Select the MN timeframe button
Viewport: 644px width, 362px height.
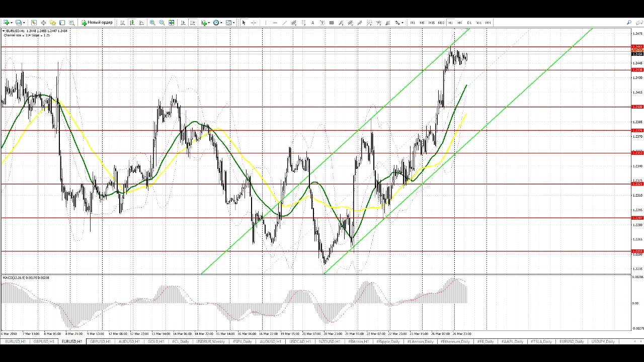coord(488,23)
